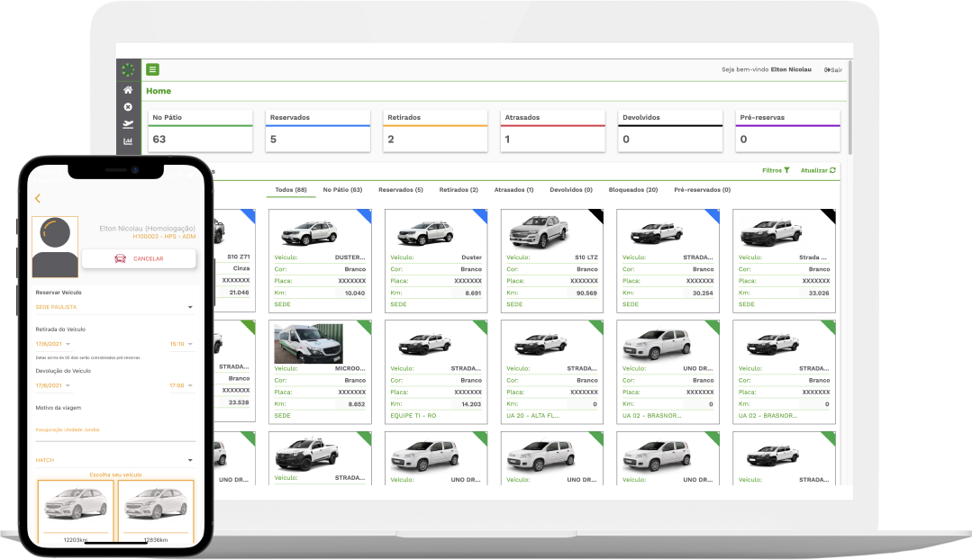Click Sair to log out
972x560 pixels.
click(833, 69)
